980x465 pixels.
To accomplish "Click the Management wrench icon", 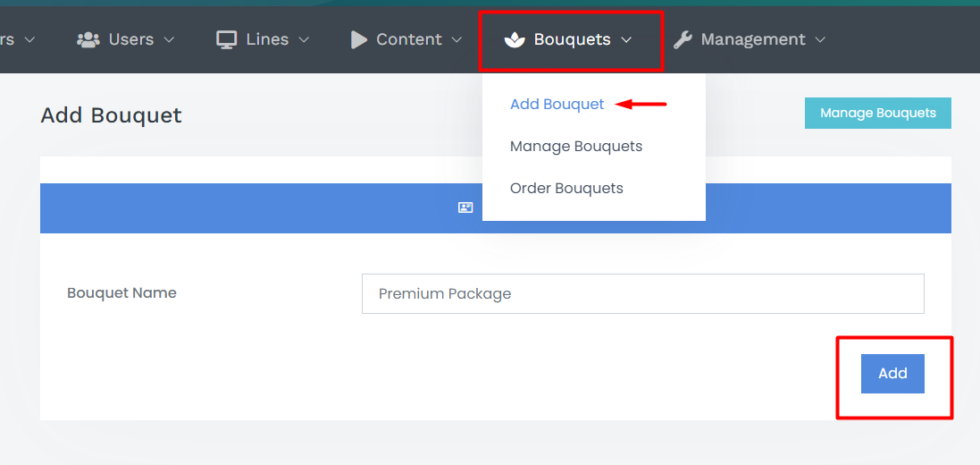I will click(683, 40).
